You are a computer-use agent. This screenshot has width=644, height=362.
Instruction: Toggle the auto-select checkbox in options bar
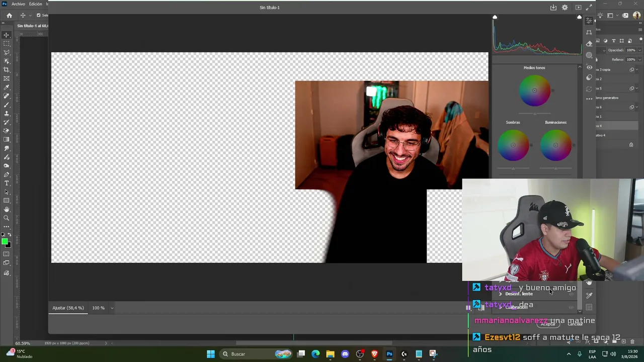[x=38, y=16]
